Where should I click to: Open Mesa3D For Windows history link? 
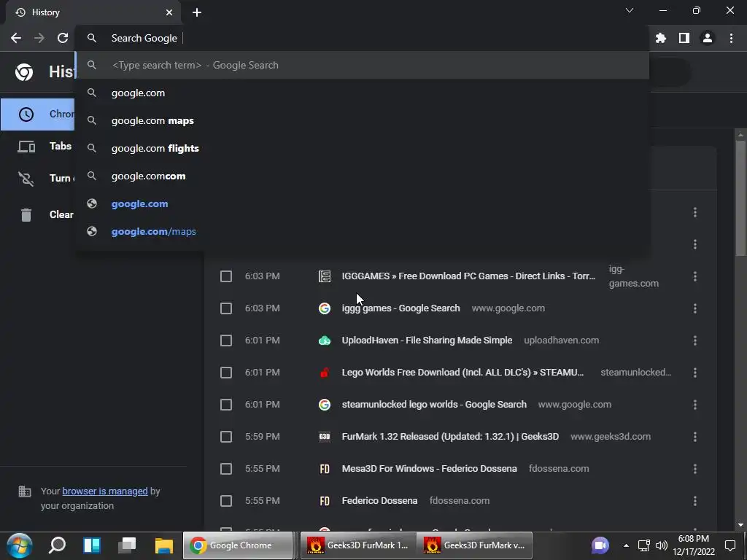click(429, 469)
